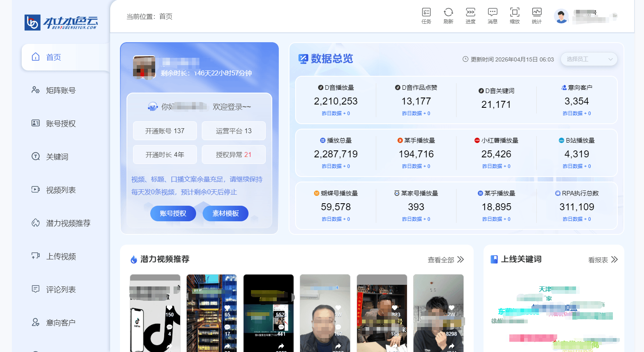Click the user avatar in header

[561, 16]
